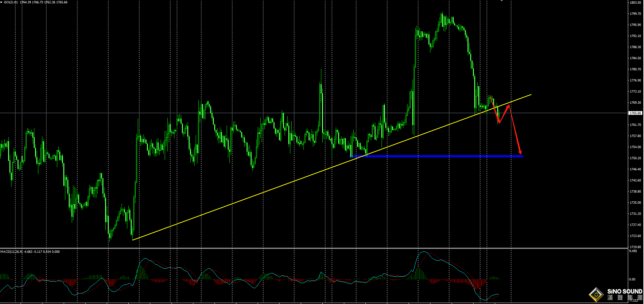The image size is (644, 304).
Task: Click the 0.00 level on MACD scale
Action: click(632, 279)
